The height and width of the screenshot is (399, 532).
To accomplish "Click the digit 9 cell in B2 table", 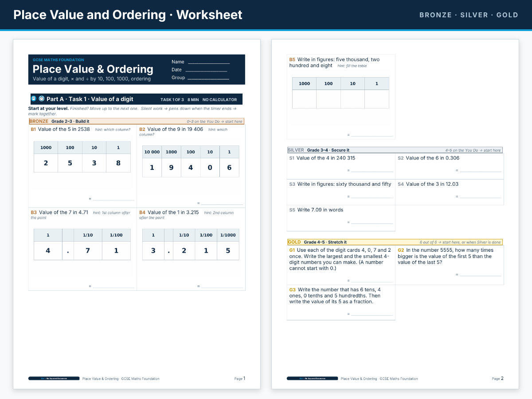I will (171, 168).
